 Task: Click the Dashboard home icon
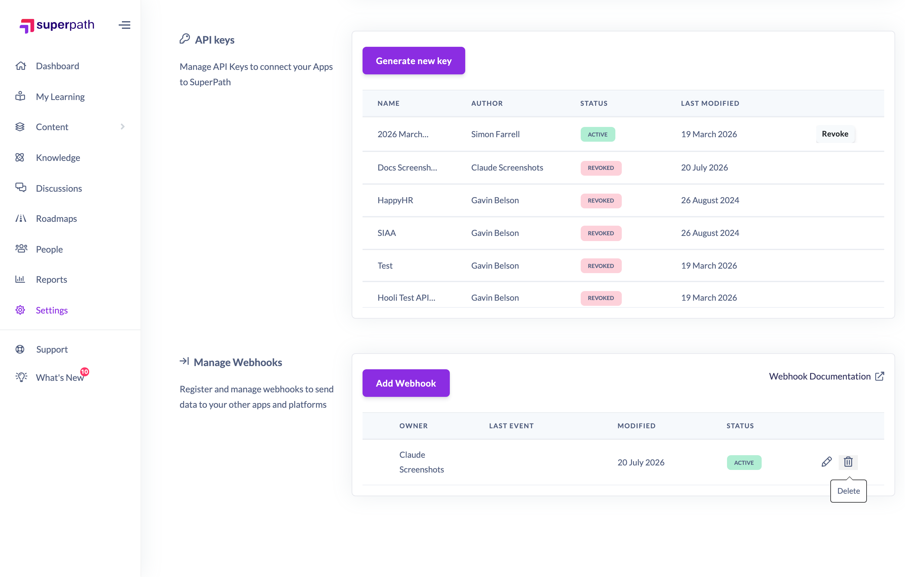[x=21, y=66]
